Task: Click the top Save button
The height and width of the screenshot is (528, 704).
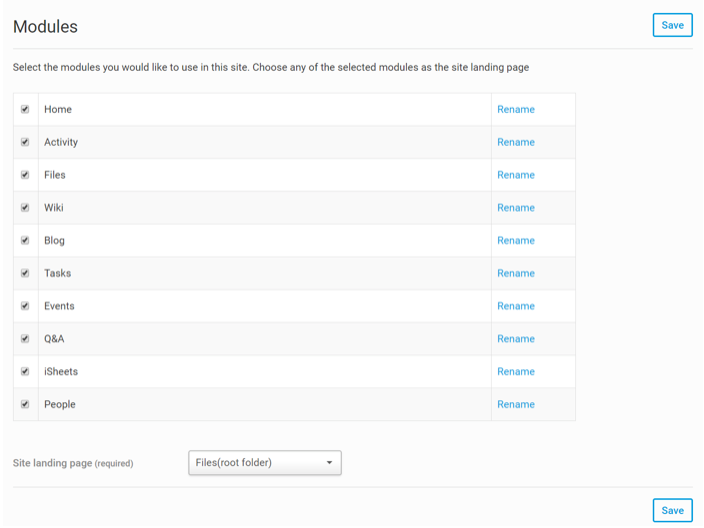Action: (x=672, y=25)
